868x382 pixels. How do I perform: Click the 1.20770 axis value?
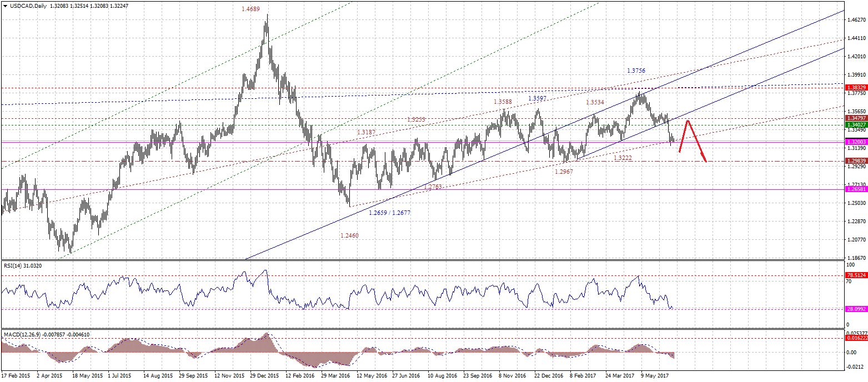(856, 240)
